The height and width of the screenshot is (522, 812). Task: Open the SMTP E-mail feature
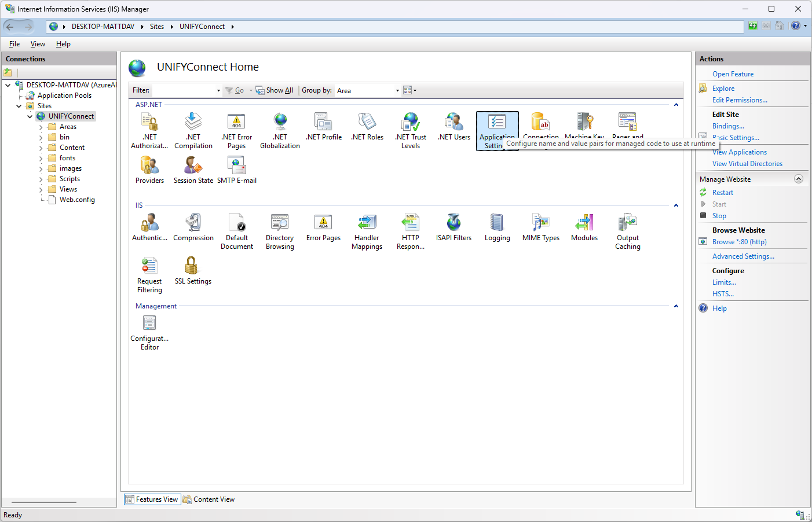[x=237, y=170]
